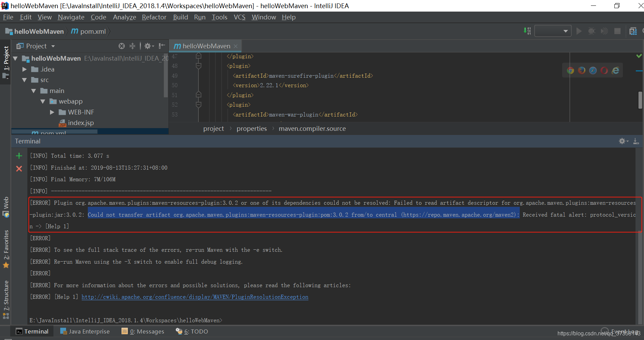Image resolution: width=644 pixels, height=340 pixels.
Task: Click the properties breadcrumb in editor
Action: coord(252,129)
